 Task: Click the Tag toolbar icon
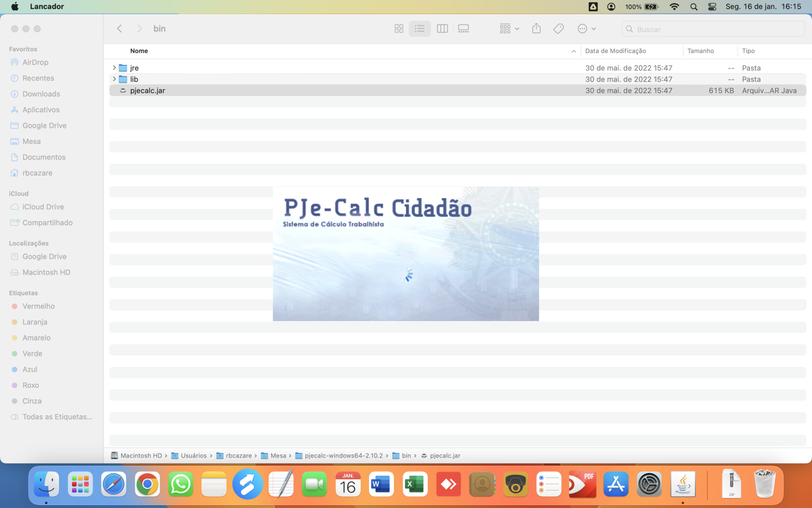coord(558,29)
